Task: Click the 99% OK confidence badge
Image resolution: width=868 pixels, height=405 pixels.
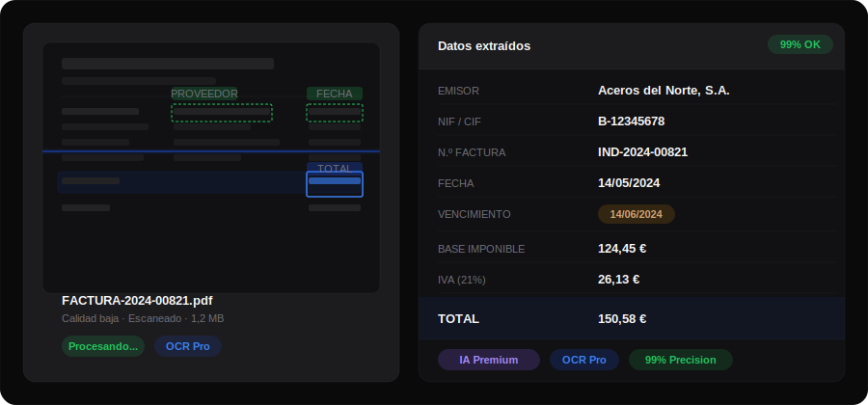Action: pos(800,44)
